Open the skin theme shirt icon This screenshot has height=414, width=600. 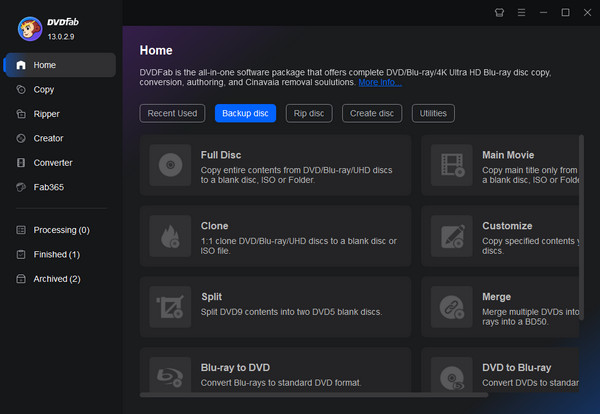pyautogui.click(x=500, y=12)
